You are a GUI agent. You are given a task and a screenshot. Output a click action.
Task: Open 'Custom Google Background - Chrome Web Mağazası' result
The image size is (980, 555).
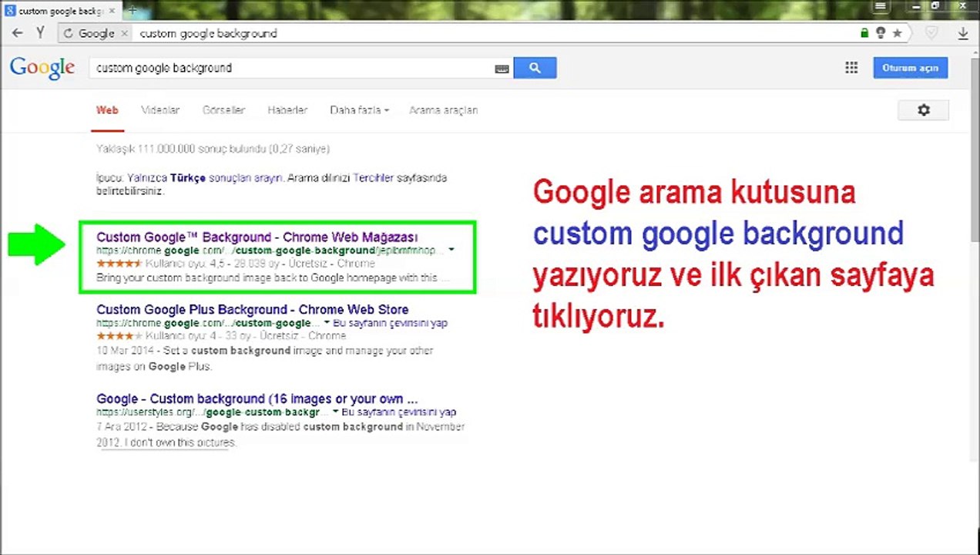point(257,237)
